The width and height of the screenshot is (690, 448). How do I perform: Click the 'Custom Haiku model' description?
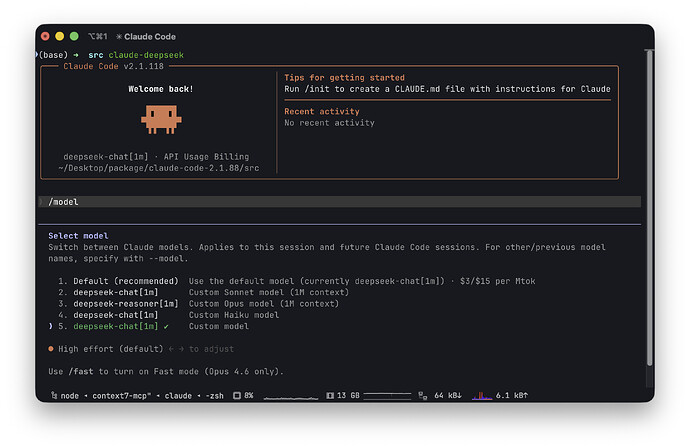click(234, 315)
